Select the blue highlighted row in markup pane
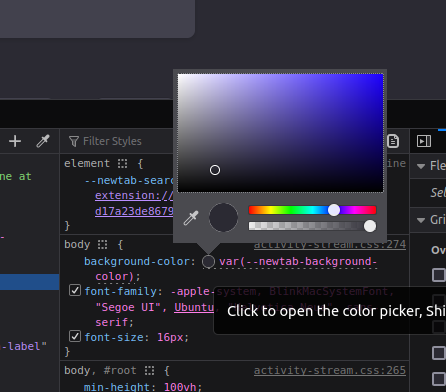 (x=30, y=282)
